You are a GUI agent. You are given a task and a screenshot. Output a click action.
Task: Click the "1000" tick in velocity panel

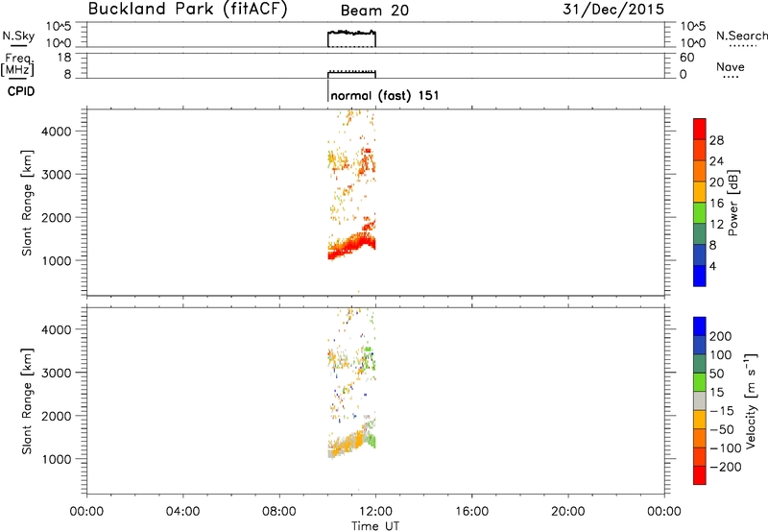click(x=57, y=459)
